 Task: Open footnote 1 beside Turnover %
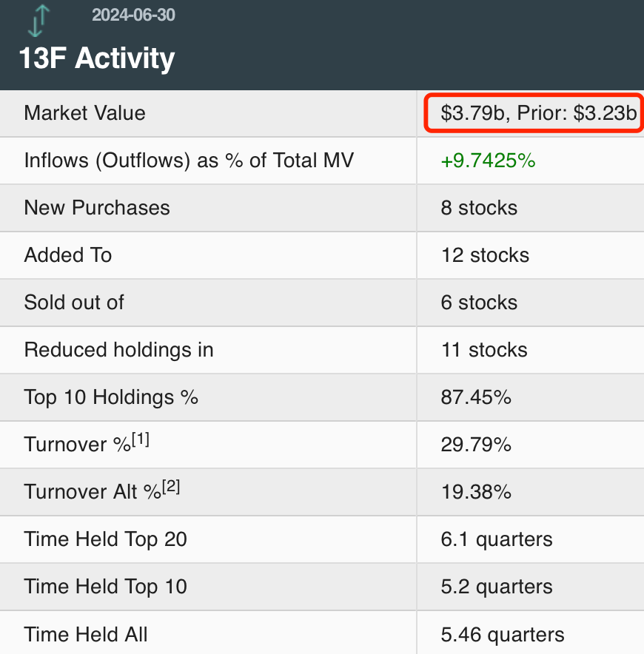click(141, 439)
